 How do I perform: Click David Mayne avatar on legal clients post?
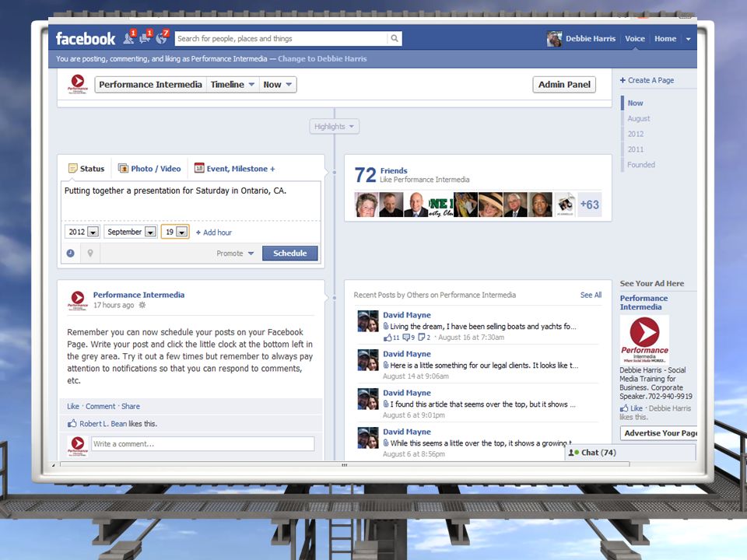[x=368, y=360]
